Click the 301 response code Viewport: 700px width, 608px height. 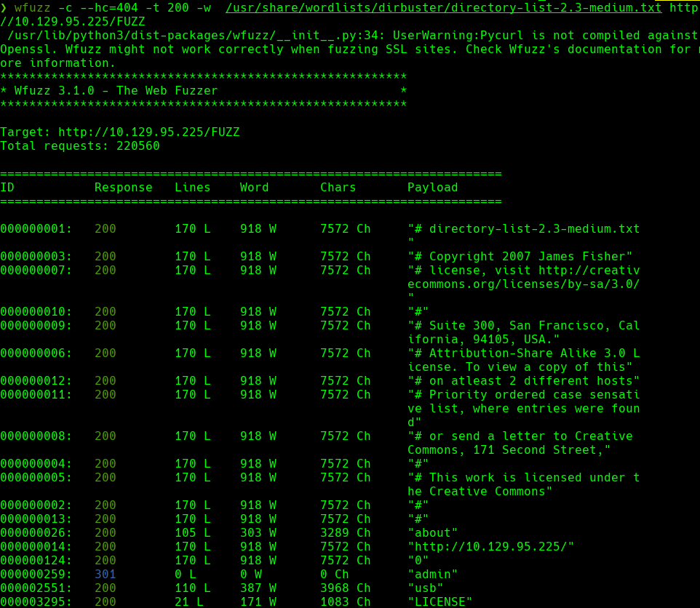pos(106,574)
